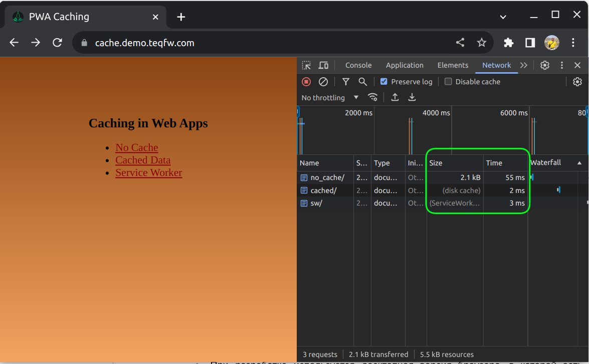This screenshot has width=589, height=364.
Task: Select the no_cache/ request row
Action: pos(327,177)
